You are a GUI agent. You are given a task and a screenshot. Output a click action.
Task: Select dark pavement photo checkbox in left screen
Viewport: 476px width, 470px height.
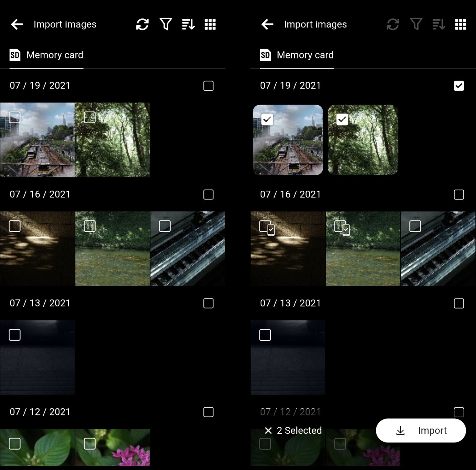tap(15, 335)
